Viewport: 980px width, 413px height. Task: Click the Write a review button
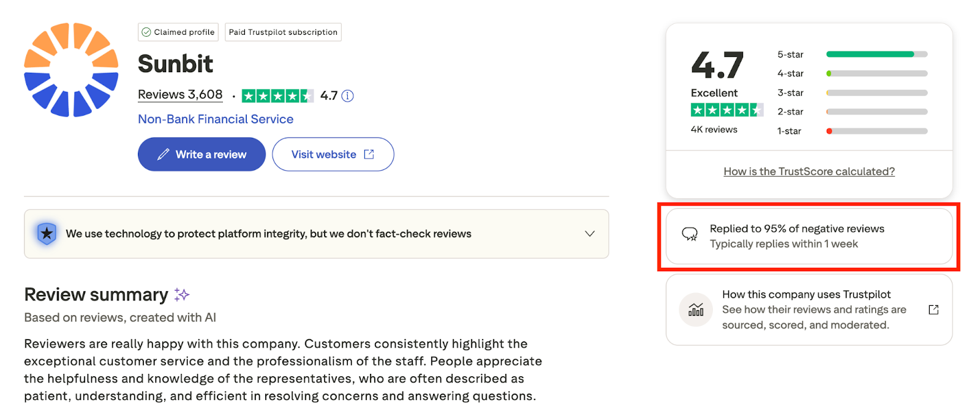[202, 154]
